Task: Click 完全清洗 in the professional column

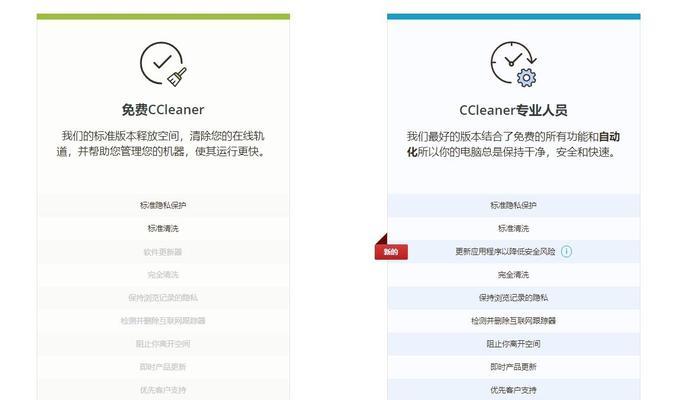Action: pyautogui.click(x=513, y=275)
